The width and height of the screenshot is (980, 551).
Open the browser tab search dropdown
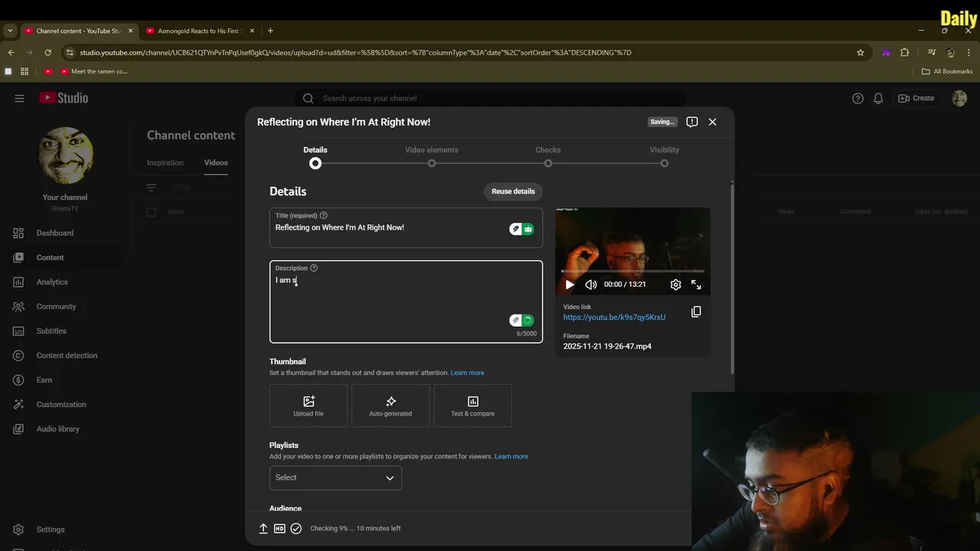tap(9, 31)
